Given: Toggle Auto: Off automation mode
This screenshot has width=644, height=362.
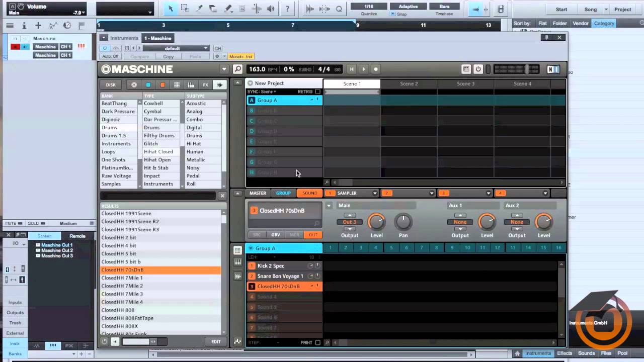Looking at the screenshot, I should [110, 56].
